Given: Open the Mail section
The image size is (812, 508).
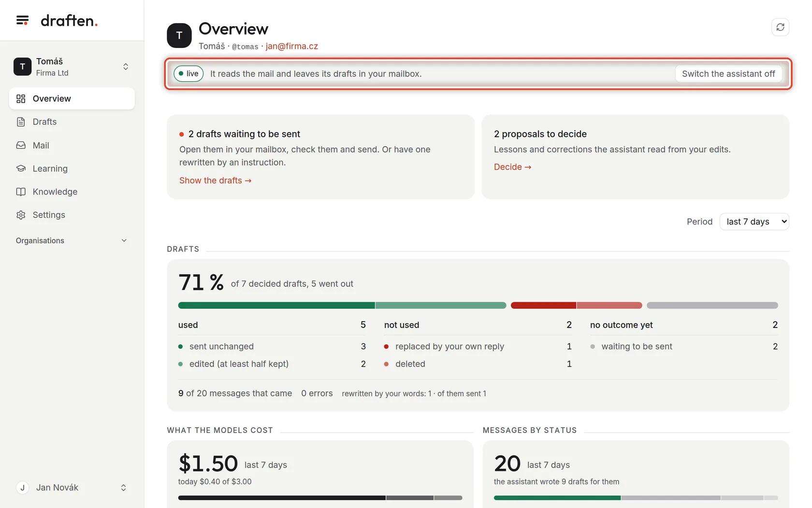Looking at the screenshot, I should 72,145.
